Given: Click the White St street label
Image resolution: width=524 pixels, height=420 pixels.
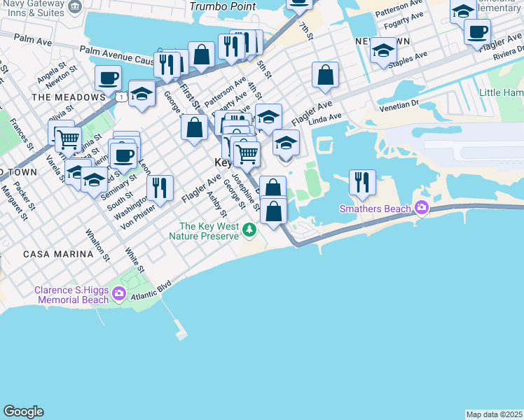Looking at the screenshot, I should (135, 260).
